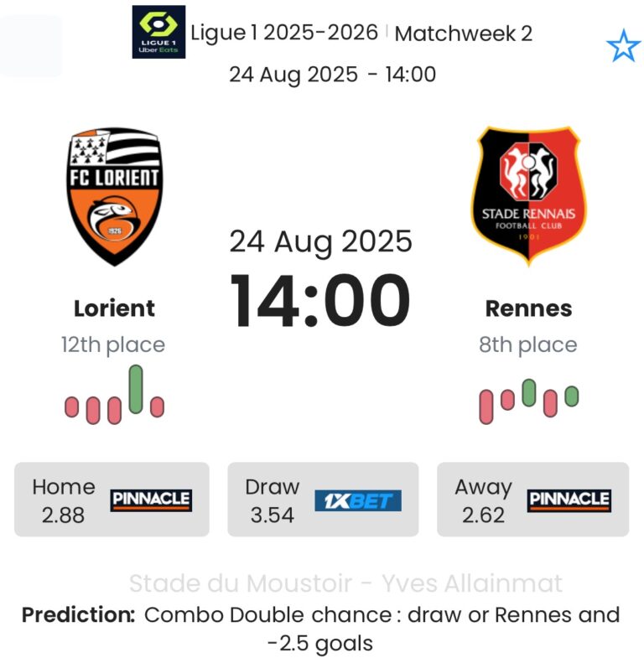
Task: Select the Draw 3.54 odds box
Action: point(323,500)
